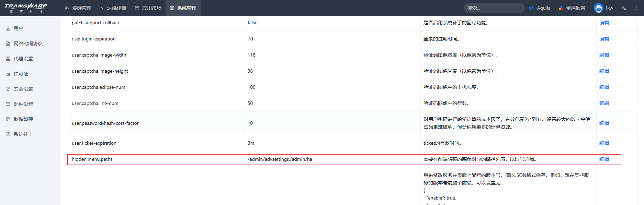Click the Transwarp logo

(26, 8)
